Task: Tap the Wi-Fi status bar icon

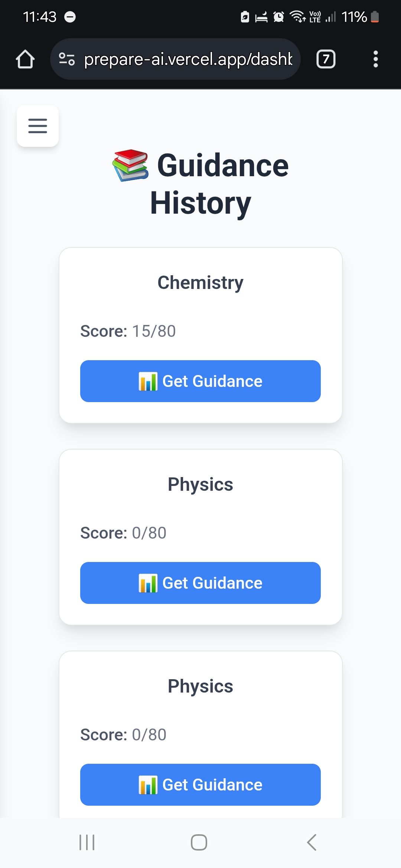Action: 297,17
